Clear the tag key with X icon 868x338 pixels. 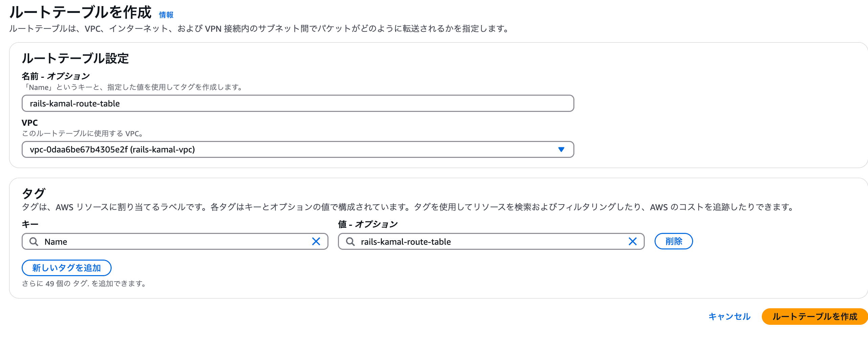click(316, 241)
